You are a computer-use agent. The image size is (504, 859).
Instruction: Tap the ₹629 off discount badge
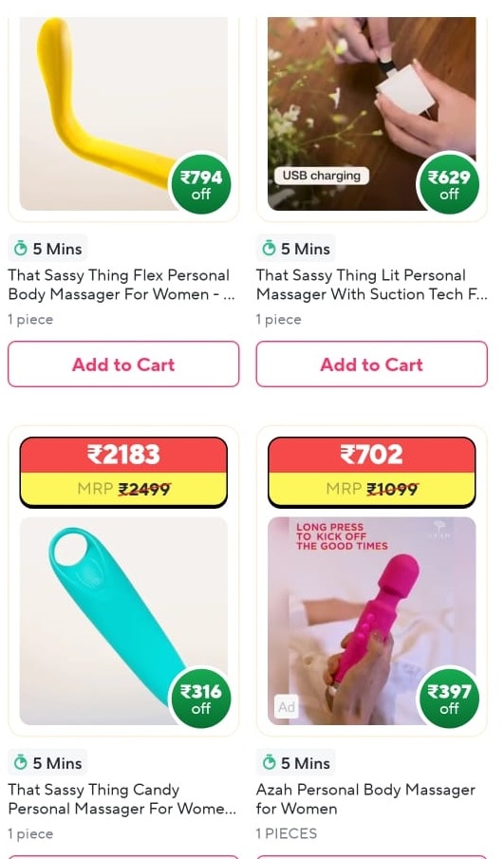(449, 184)
